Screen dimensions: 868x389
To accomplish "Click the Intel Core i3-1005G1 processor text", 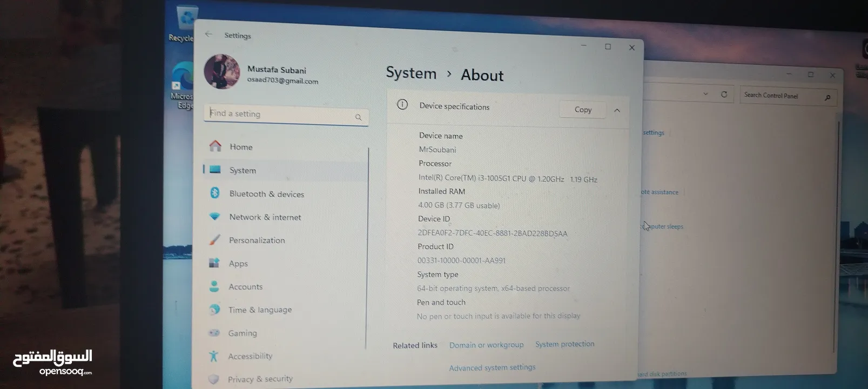I will (508, 178).
